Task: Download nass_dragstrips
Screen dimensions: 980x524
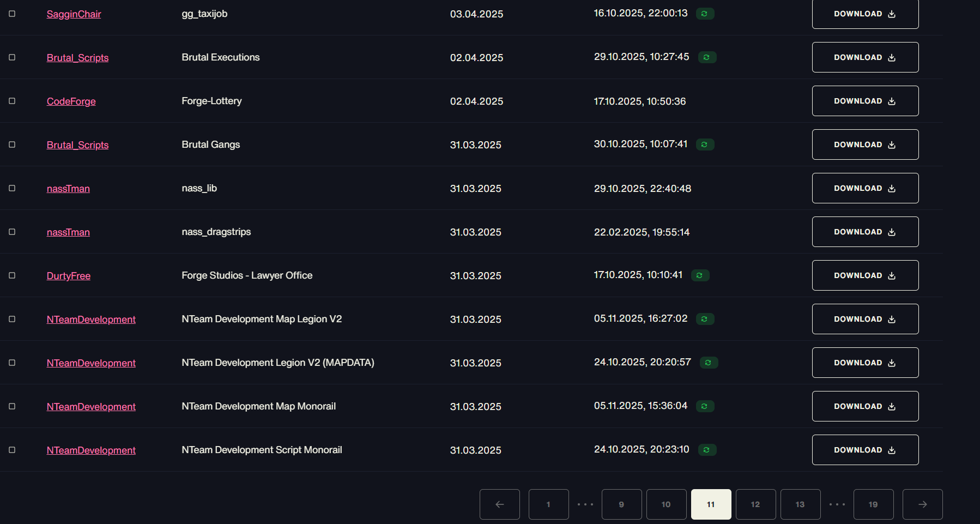Action: [x=866, y=232]
